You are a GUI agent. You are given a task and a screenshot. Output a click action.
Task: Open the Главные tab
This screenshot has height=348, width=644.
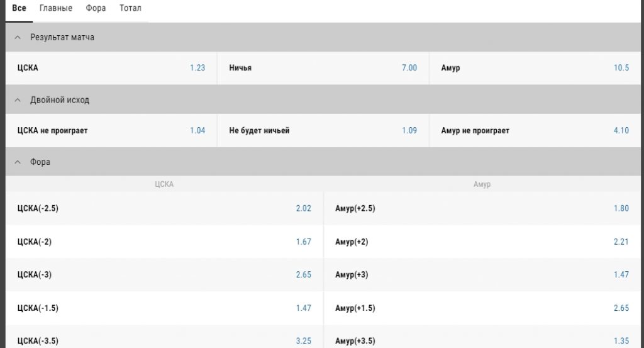coord(56,8)
